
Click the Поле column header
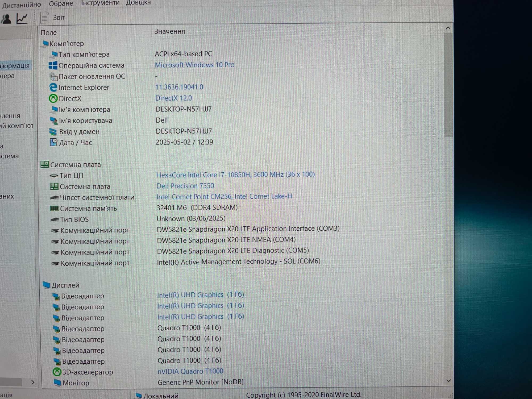coord(49,32)
